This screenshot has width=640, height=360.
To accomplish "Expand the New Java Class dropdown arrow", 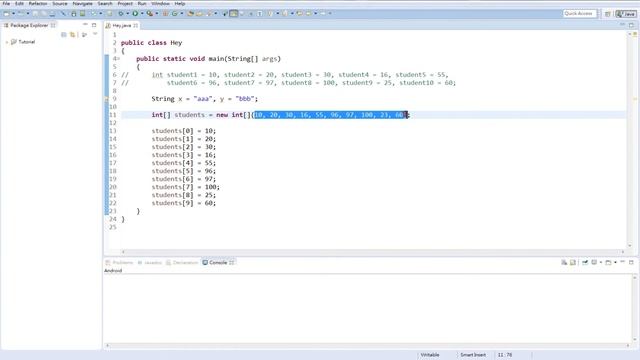I will [182, 13].
